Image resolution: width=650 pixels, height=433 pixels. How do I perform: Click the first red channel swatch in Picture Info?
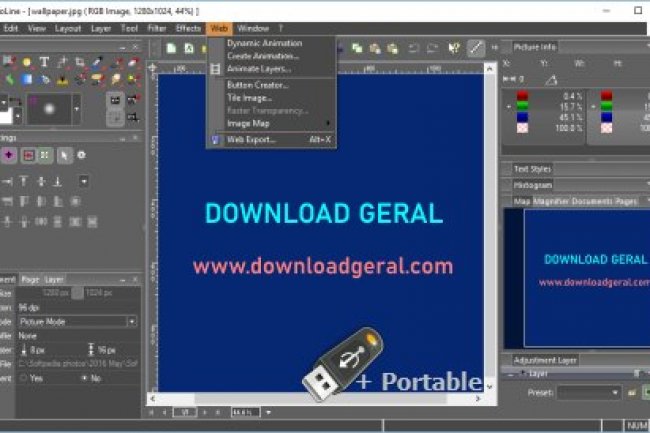point(522,96)
